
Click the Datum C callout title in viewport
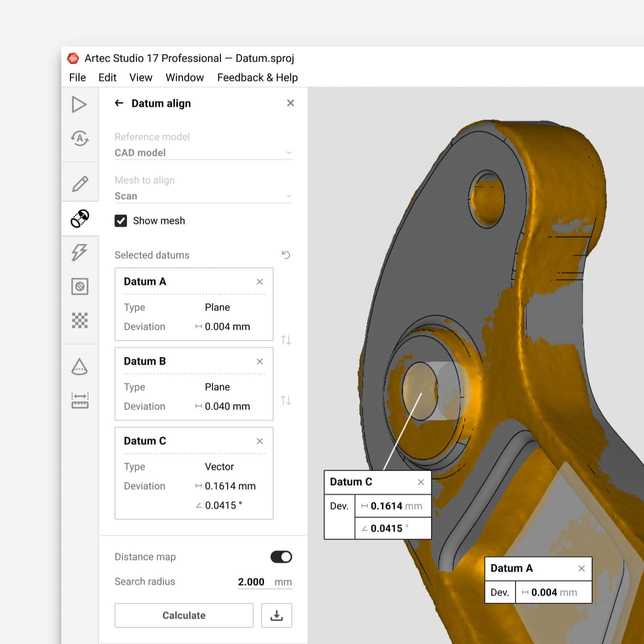tap(351, 482)
